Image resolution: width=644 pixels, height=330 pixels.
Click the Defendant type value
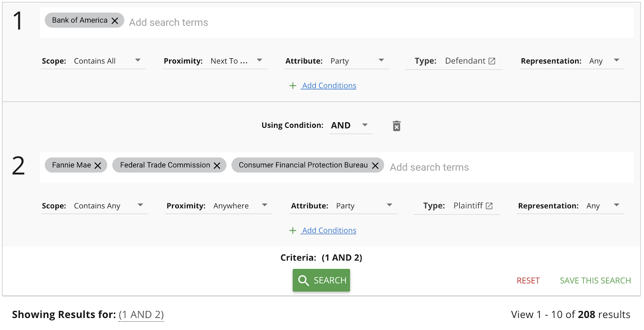point(465,61)
